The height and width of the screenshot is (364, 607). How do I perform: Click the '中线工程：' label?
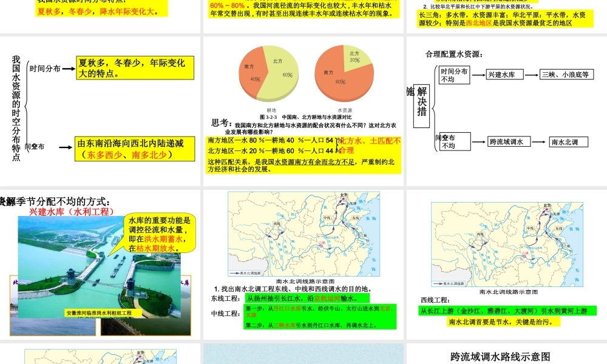tap(226, 314)
